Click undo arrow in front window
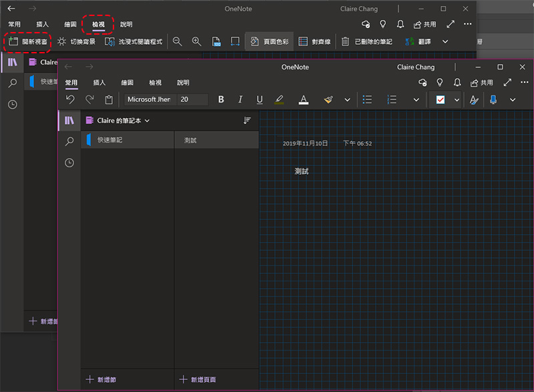The image size is (534, 392). click(70, 99)
